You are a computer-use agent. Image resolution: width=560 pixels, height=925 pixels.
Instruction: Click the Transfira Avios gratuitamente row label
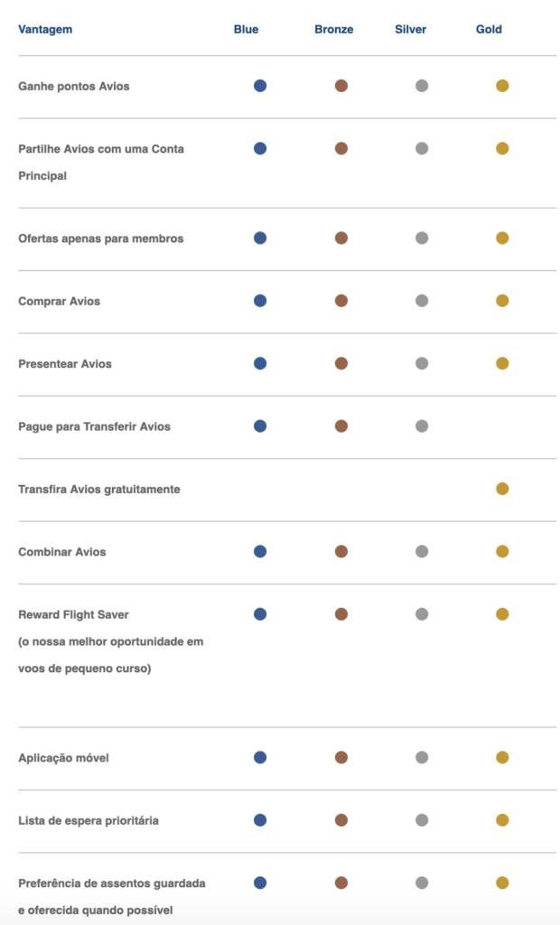point(99,490)
